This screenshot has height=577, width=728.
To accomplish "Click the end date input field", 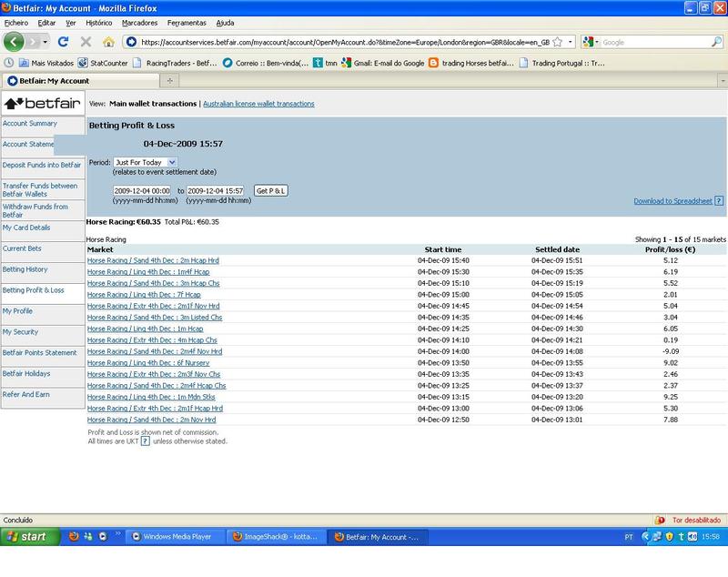I will tap(216, 191).
